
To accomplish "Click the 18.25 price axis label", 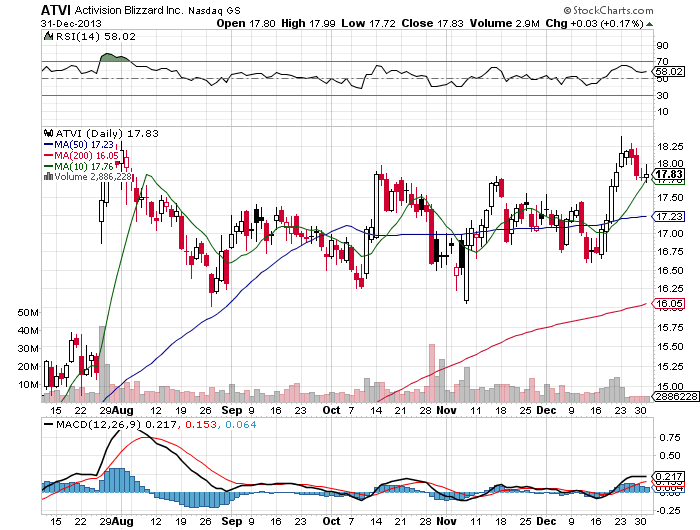I will 670,146.
